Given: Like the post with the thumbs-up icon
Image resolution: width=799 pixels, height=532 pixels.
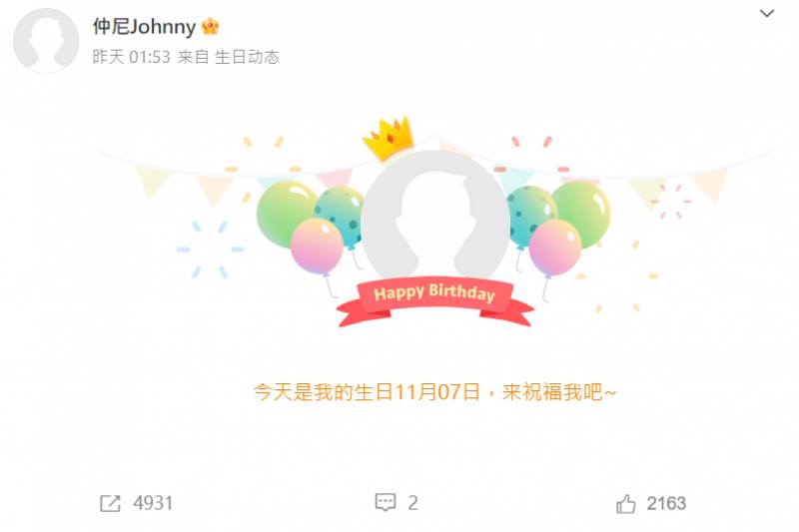Looking at the screenshot, I should (x=626, y=503).
